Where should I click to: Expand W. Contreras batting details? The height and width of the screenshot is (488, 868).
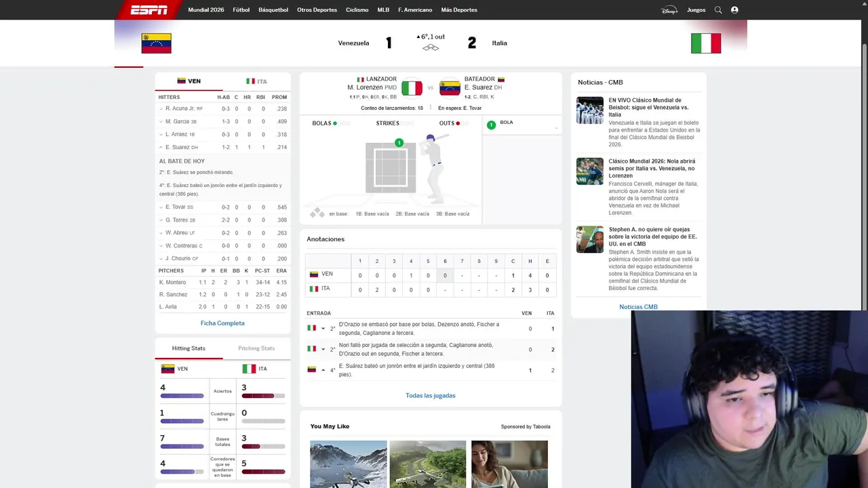point(161,245)
